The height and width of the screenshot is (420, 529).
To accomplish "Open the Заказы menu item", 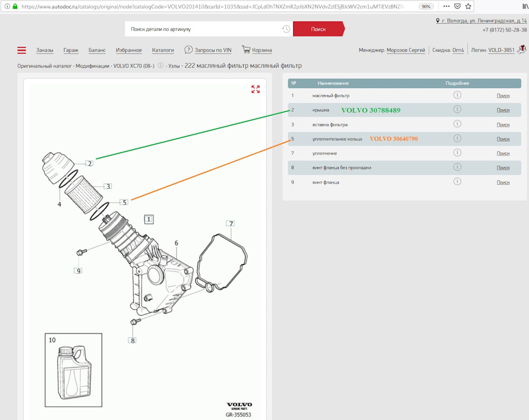I will click(x=45, y=50).
